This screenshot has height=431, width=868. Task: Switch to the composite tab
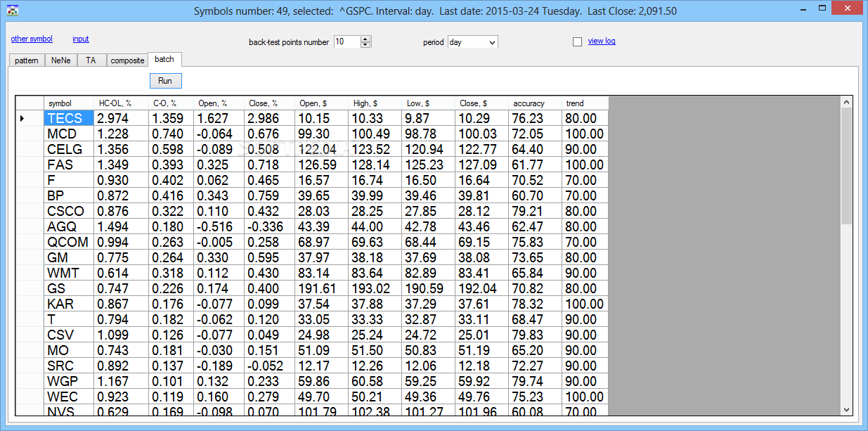[x=127, y=60]
